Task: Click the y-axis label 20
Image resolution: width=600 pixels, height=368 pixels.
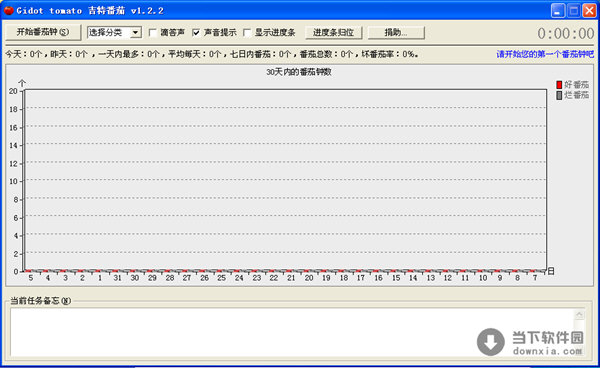Action: point(13,91)
